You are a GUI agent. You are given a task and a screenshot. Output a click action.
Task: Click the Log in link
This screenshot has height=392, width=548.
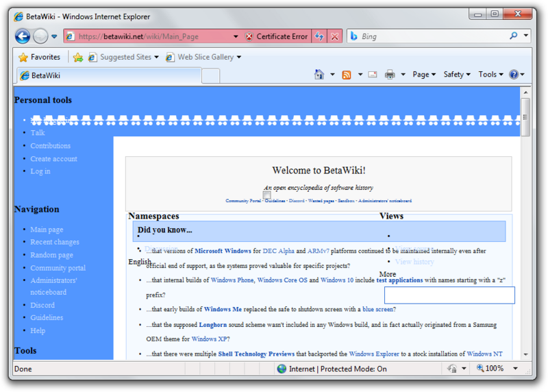click(x=40, y=171)
